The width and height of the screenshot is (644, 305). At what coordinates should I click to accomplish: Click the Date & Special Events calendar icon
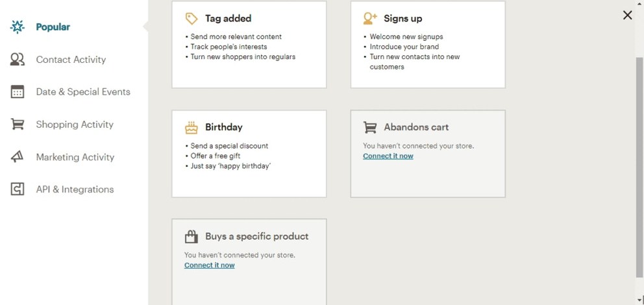pyautogui.click(x=18, y=92)
